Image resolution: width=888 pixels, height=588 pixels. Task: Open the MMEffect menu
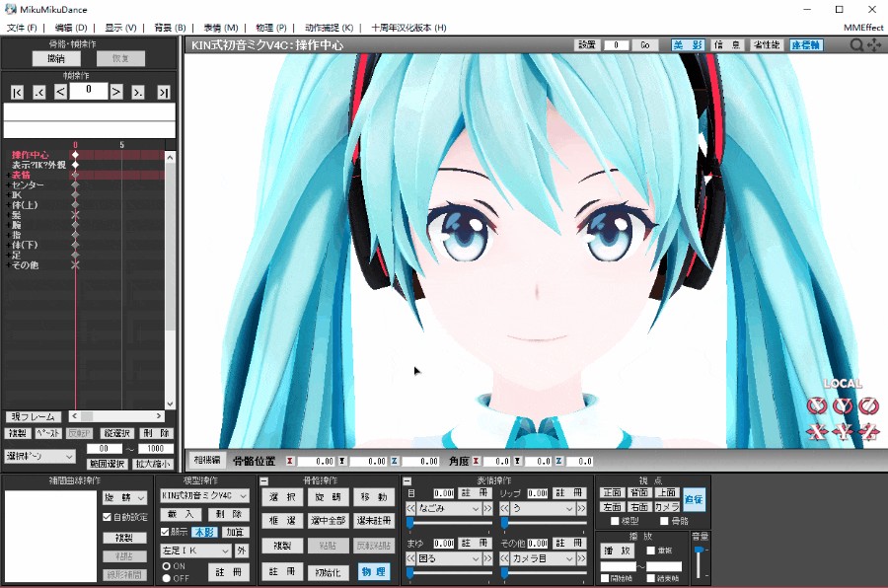pyautogui.click(x=863, y=28)
